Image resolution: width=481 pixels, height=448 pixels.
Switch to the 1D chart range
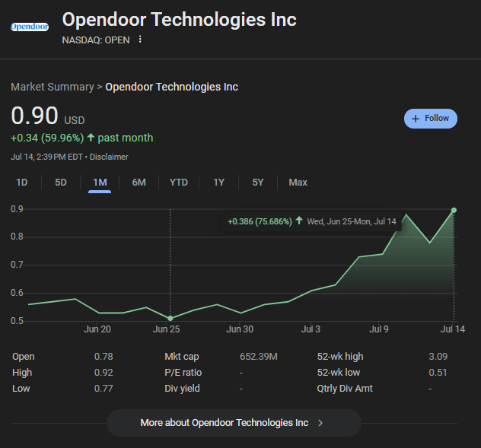tap(22, 183)
